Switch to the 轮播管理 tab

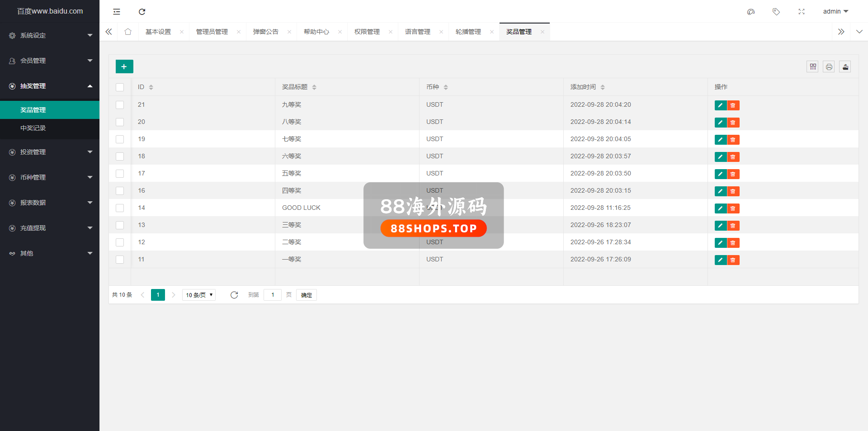[x=468, y=32]
